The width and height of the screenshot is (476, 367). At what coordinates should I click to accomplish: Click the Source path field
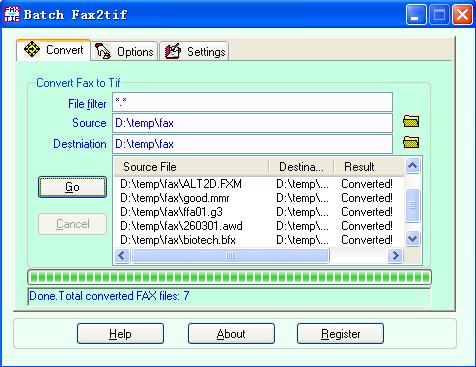252,123
